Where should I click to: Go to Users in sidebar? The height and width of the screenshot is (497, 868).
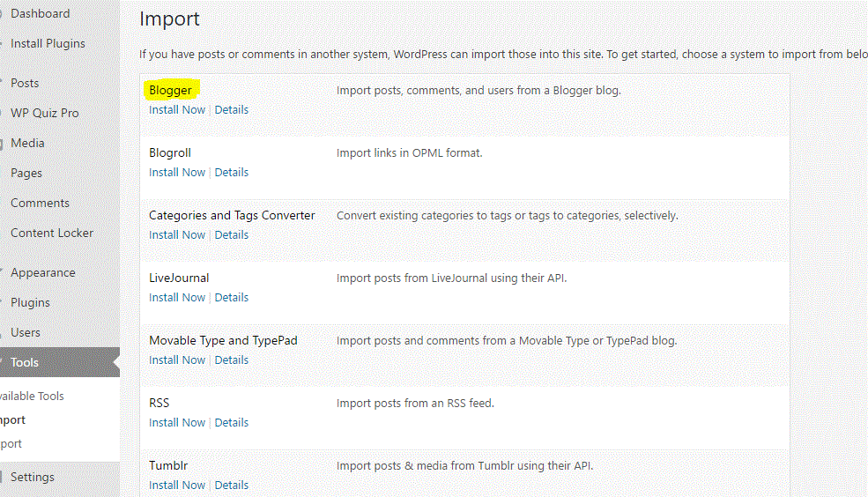tap(25, 332)
